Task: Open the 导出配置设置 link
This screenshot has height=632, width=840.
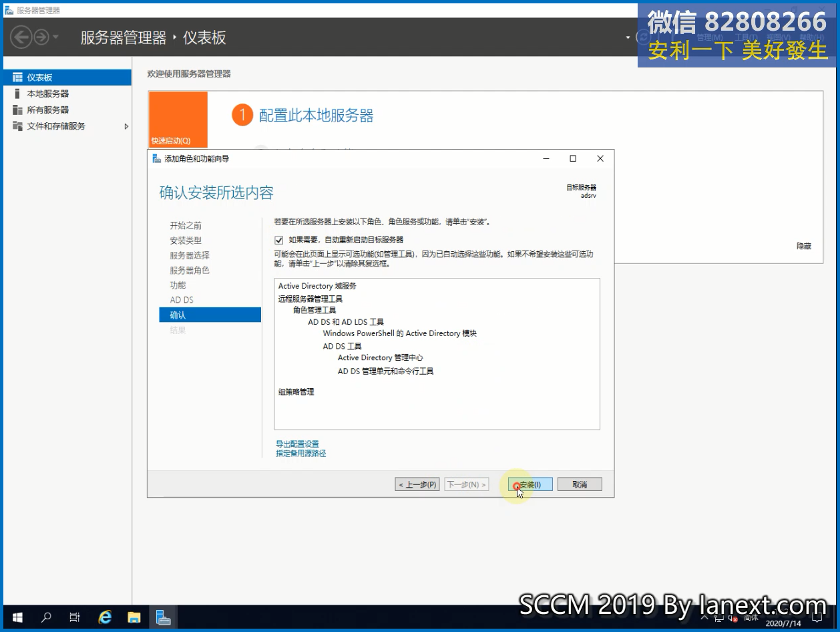Action: pos(297,444)
